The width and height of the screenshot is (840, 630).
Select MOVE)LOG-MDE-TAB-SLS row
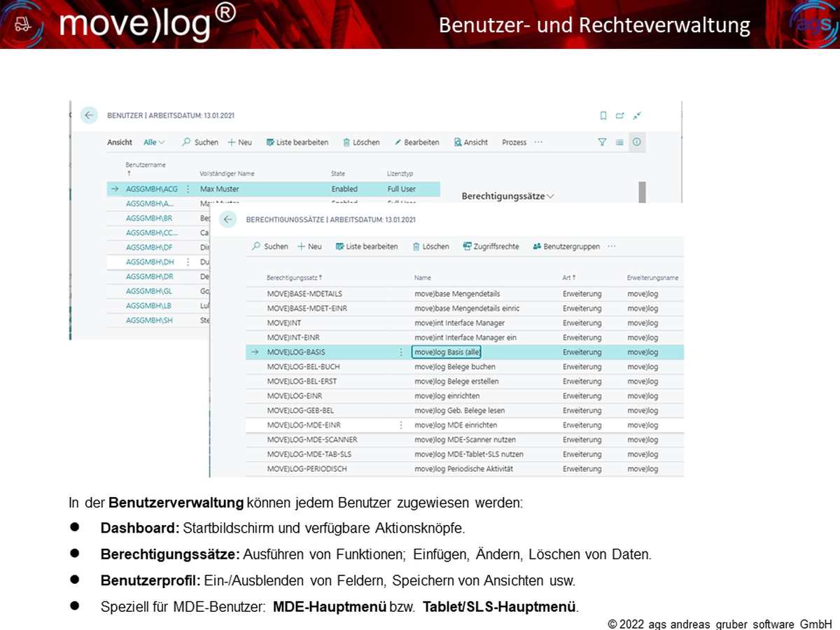[x=465, y=454]
